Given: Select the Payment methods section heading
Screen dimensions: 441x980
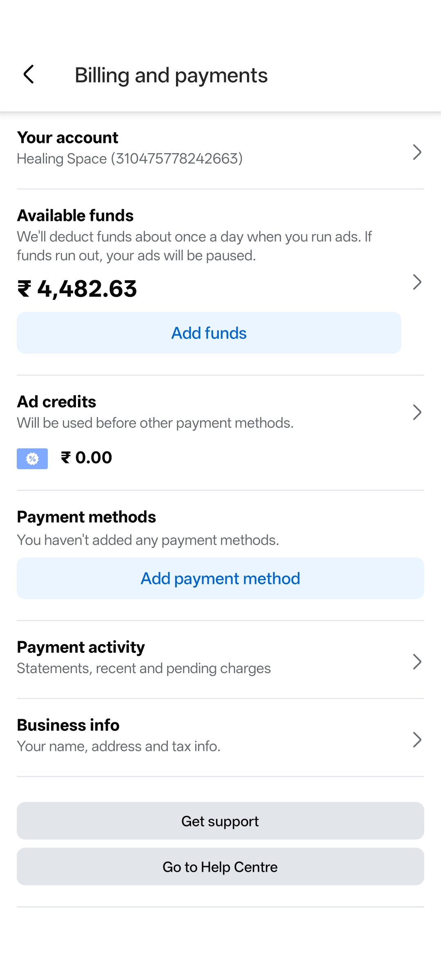Looking at the screenshot, I should point(86,517).
